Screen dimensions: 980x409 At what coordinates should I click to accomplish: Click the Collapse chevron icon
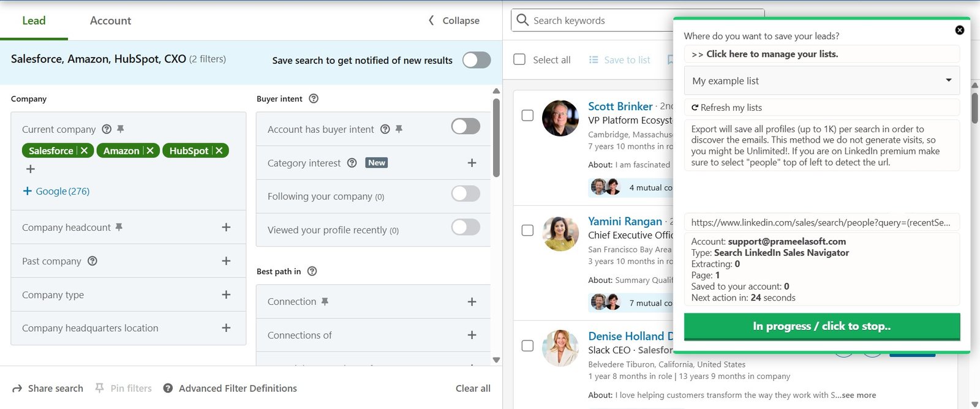[431, 21]
